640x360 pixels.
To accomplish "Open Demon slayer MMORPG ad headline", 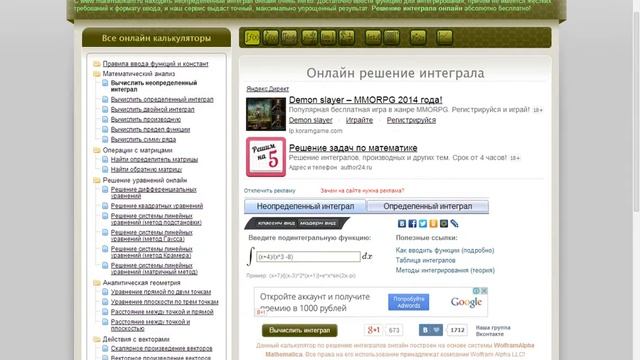I will tap(365, 100).
